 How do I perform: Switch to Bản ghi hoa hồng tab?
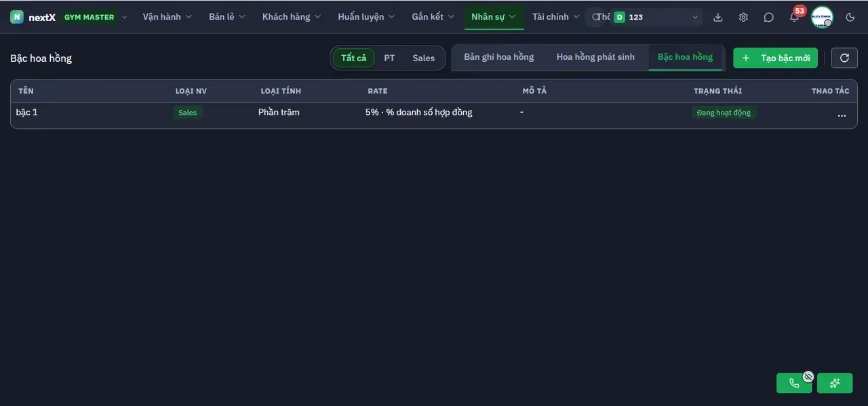(499, 57)
